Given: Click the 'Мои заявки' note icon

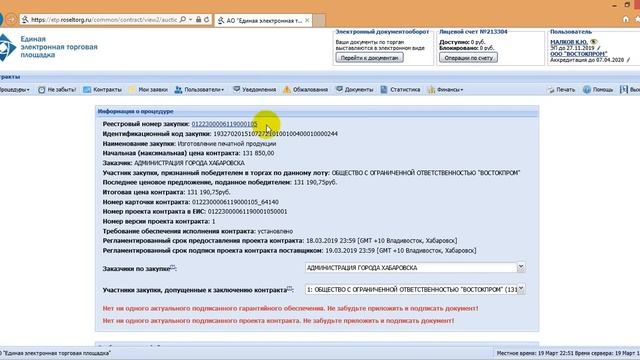Looking at the screenshot, I should (132, 89).
